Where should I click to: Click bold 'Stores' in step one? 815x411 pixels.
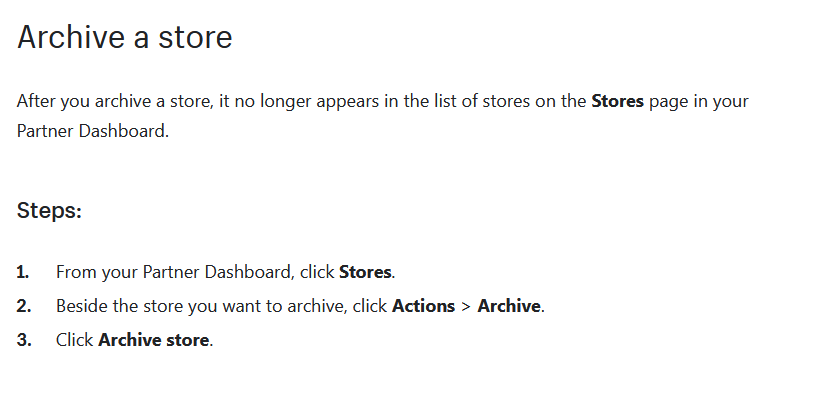[x=365, y=272]
